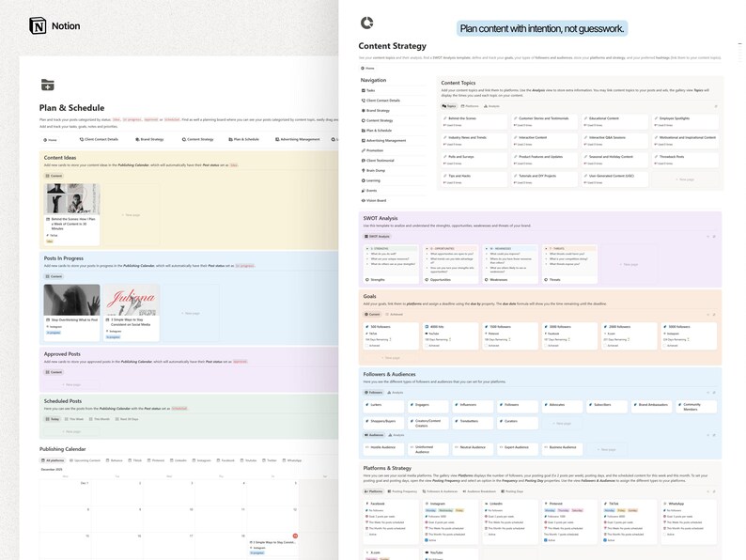The height and width of the screenshot is (560, 746).
Task: Open Employee Spotlights topic card
Action: (685, 121)
